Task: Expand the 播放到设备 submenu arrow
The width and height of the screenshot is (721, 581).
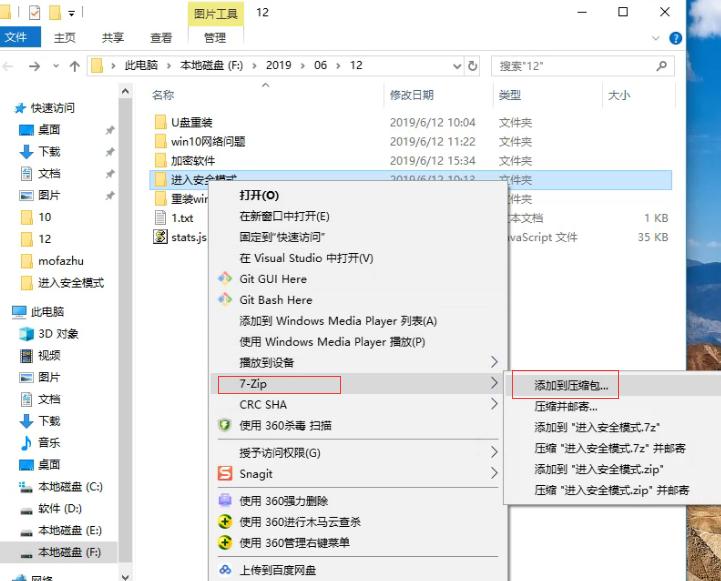Action: click(494, 362)
